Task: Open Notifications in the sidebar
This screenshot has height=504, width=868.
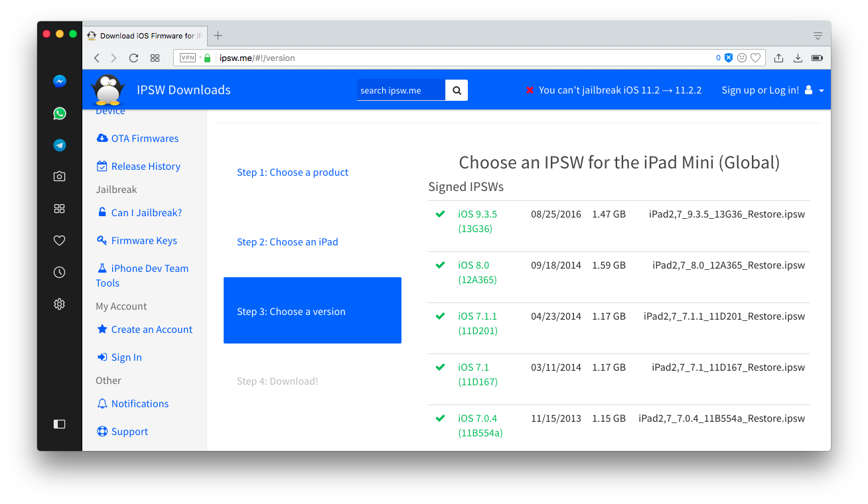Action: click(x=133, y=404)
